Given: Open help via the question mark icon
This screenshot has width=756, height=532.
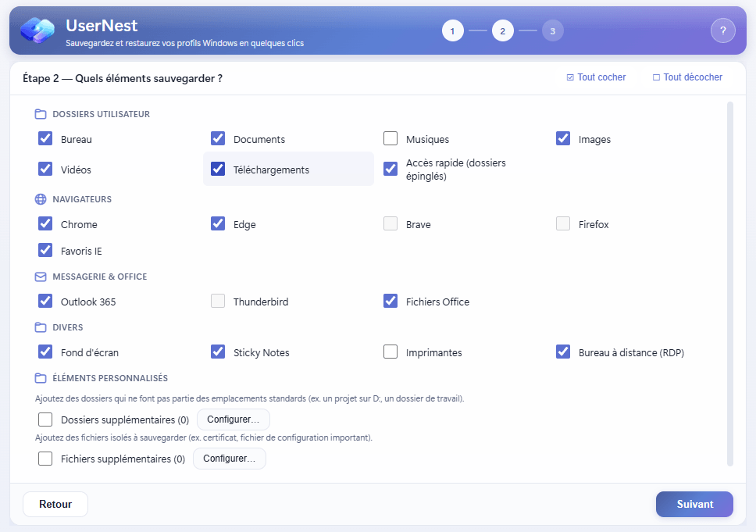Looking at the screenshot, I should (723, 30).
